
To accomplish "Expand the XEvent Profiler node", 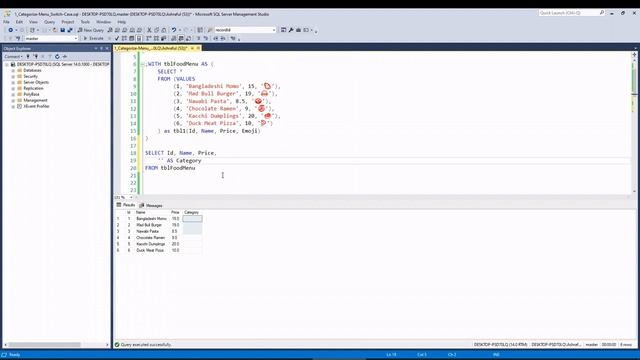I will (13, 106).
